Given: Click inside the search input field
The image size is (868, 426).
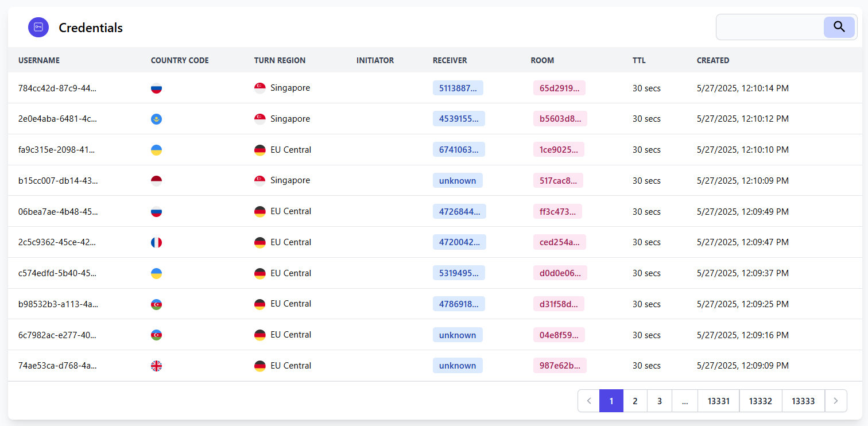Looking at the screenshot, I should (769, 27).
